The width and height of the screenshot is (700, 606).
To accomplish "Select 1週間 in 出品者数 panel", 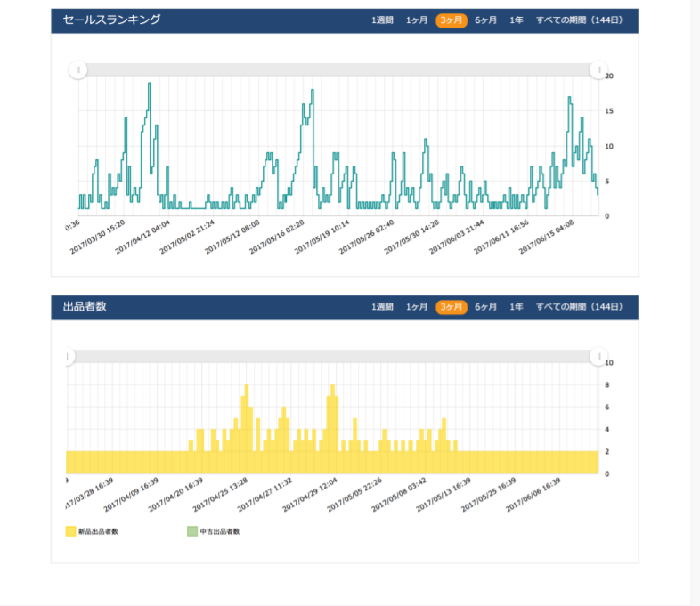I will click(382, 307).
